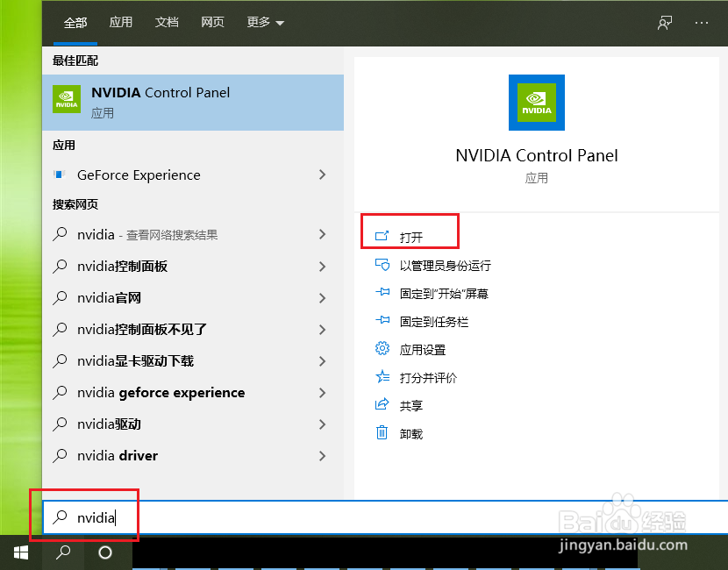Click star icon beside 打分并评价
The width and height of the screenshot is (728, 570).
(x=382, y=376)
